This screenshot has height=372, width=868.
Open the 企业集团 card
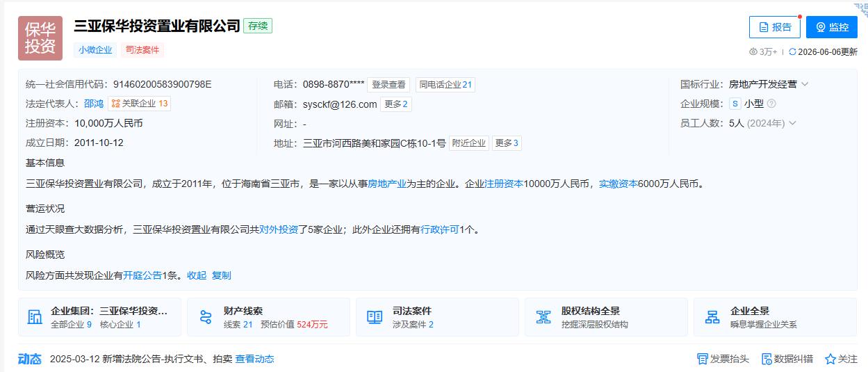pyautogui.click(x=99, y=317)
